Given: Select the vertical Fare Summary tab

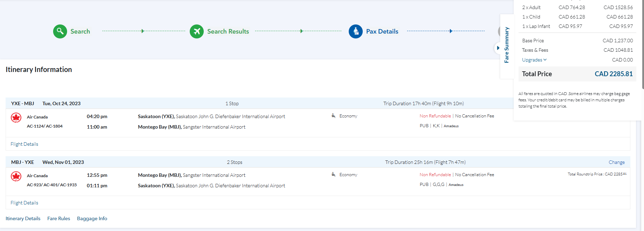Looking at the screenshot, I should click(507, 45).
